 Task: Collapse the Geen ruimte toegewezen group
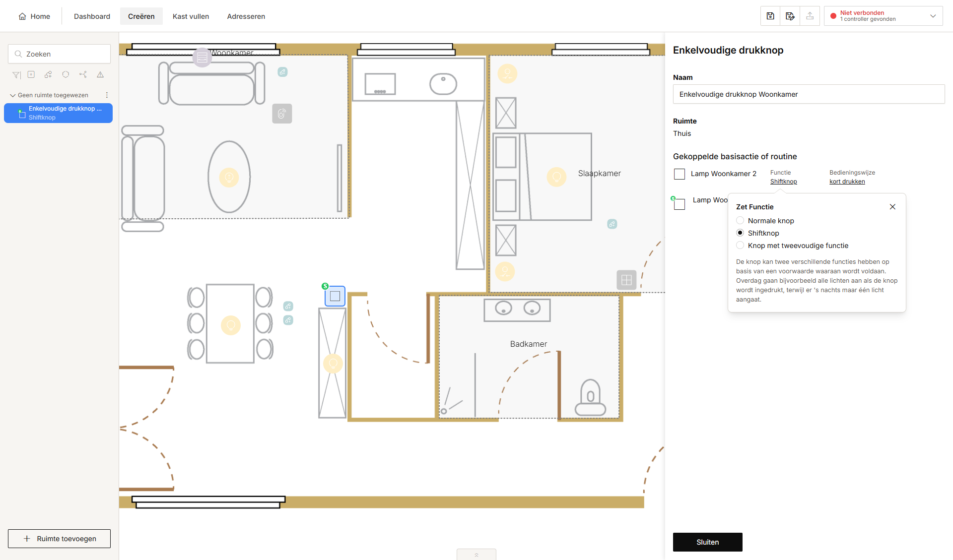click(x=13, y=95)
